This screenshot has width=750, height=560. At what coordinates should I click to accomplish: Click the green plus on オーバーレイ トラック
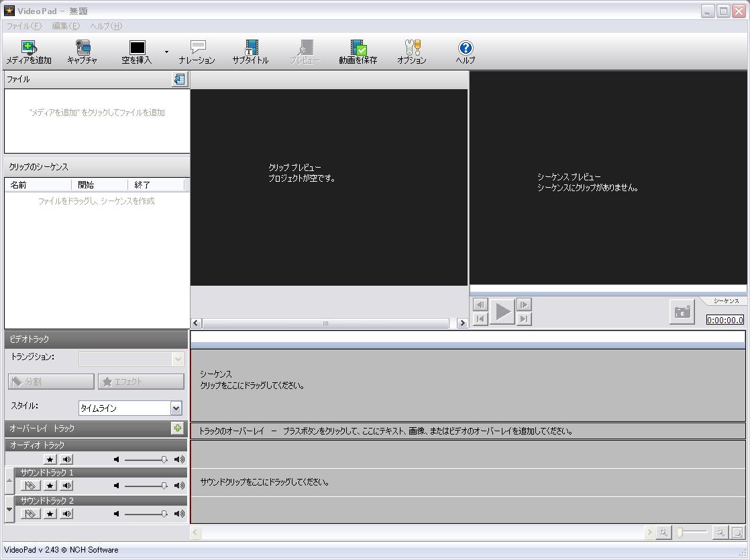pos(178,429)
